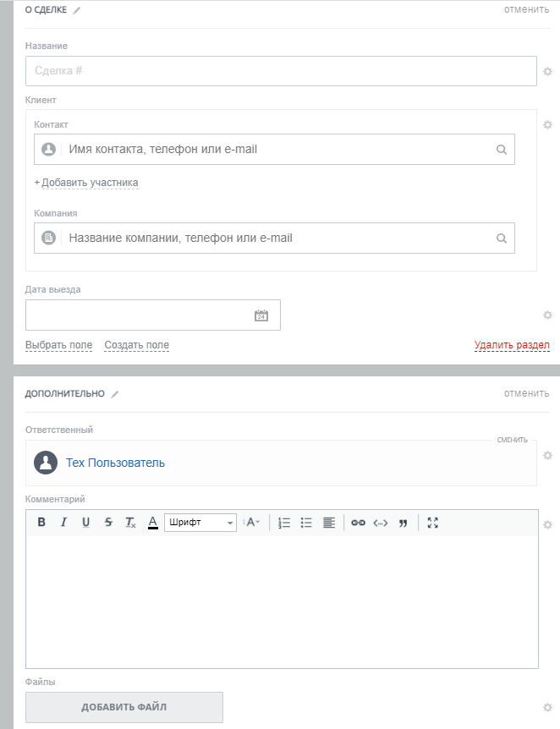Insert a bulleted list
Viewport: 560px width, 729px height.
coord(306,523)
